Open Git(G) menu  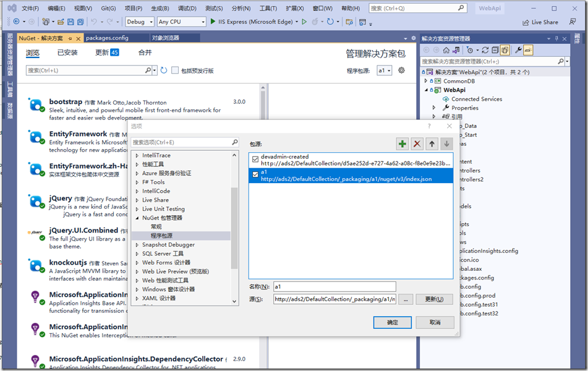(108, 8)
